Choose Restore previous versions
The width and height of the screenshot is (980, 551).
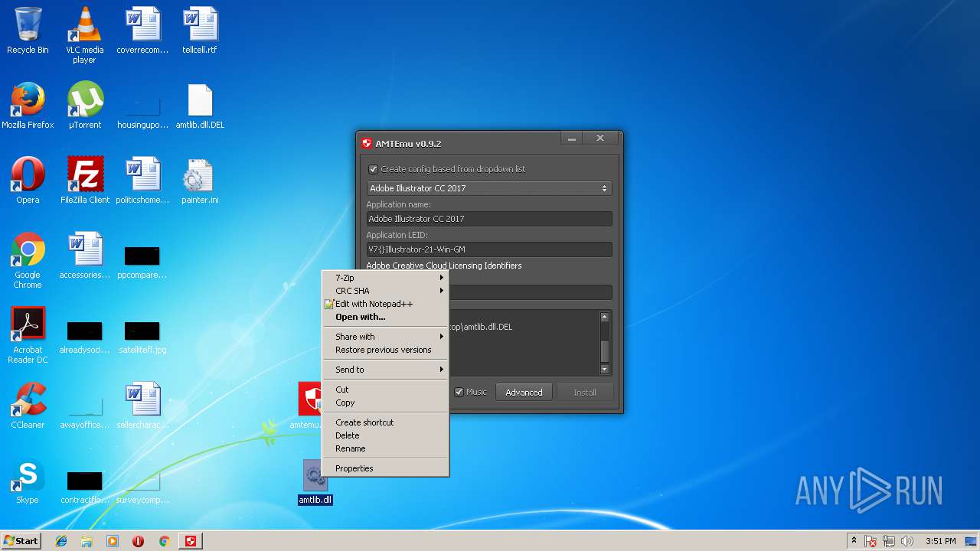click(x=386, y=350)
